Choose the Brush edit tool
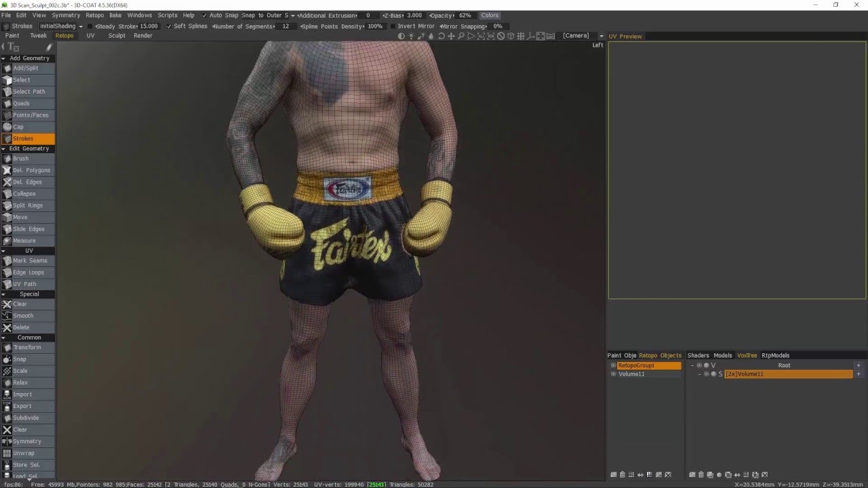The image size is (868, 488). (28, 159)
